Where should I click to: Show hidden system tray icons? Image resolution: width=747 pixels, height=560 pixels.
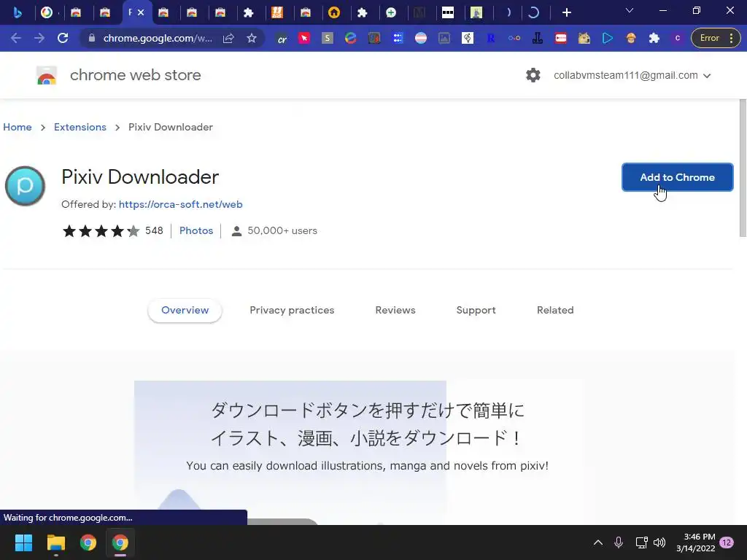(x=598, y=542)
